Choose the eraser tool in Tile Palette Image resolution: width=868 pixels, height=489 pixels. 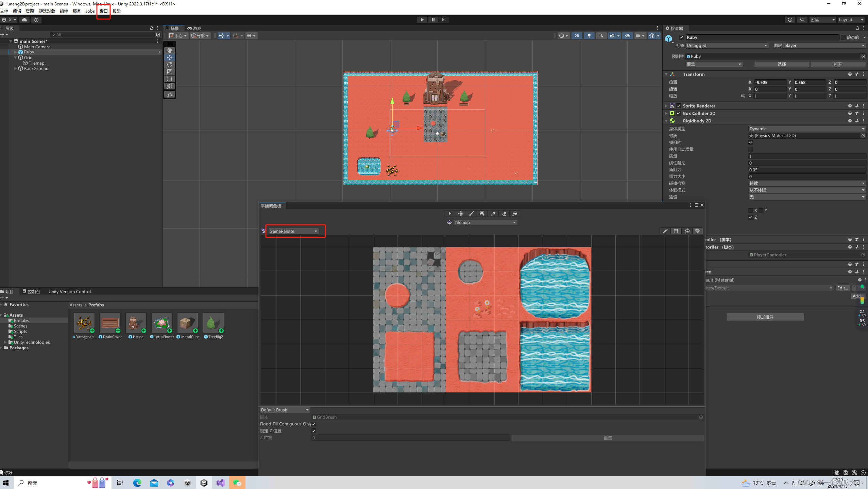click(x=504, y=214)
